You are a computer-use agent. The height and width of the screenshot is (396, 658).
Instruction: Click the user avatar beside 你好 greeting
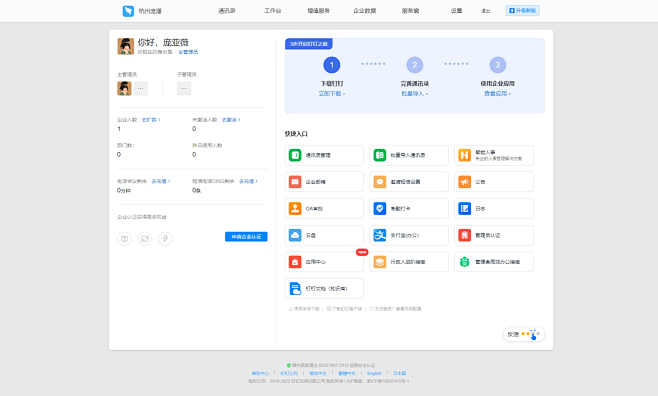(125, 46)
